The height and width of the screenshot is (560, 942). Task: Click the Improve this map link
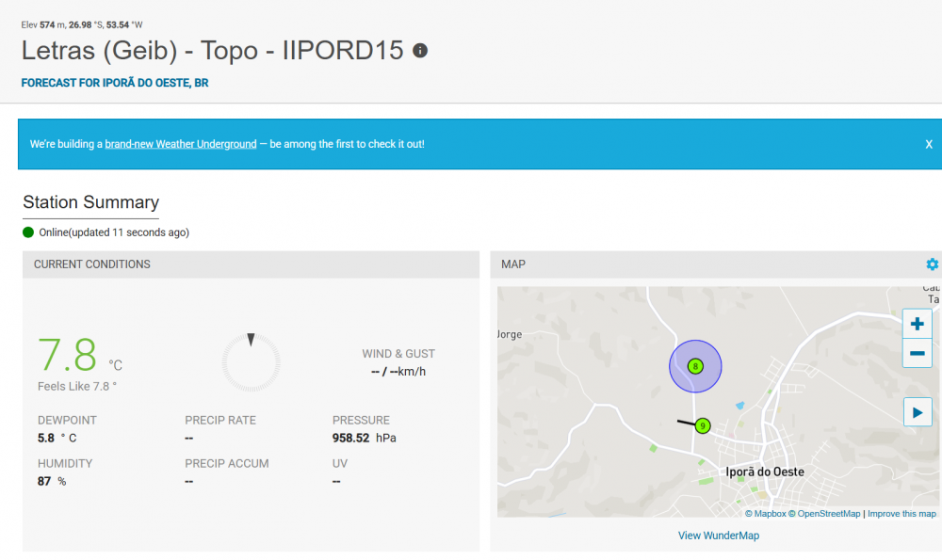click(901, 514)
